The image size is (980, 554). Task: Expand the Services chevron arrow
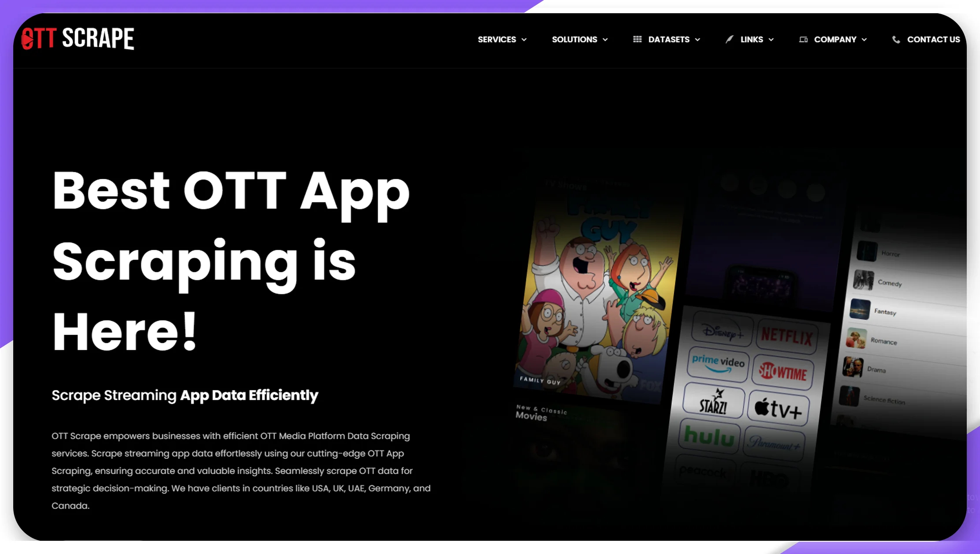pos(524,40)
